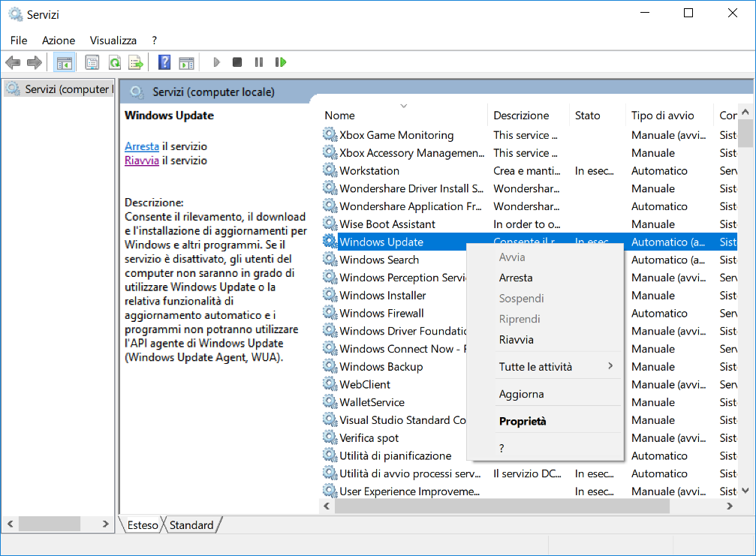Open the Azione menu
The height and width of the screenshot is (556, 756).
pyautogui.click(x=59, y=41)
